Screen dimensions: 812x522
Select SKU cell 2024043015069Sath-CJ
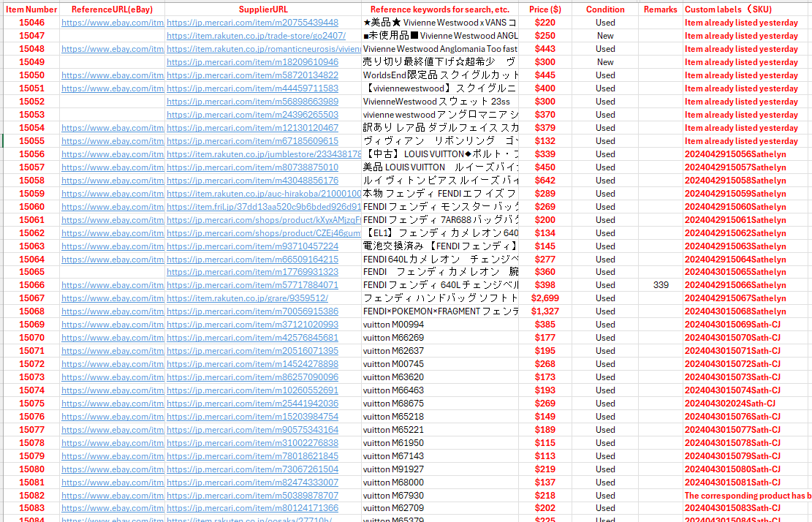tap(747, 325)
